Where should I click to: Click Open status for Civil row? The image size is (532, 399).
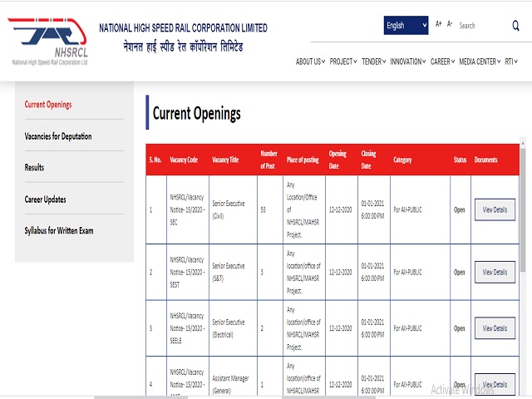pos(460,210)
